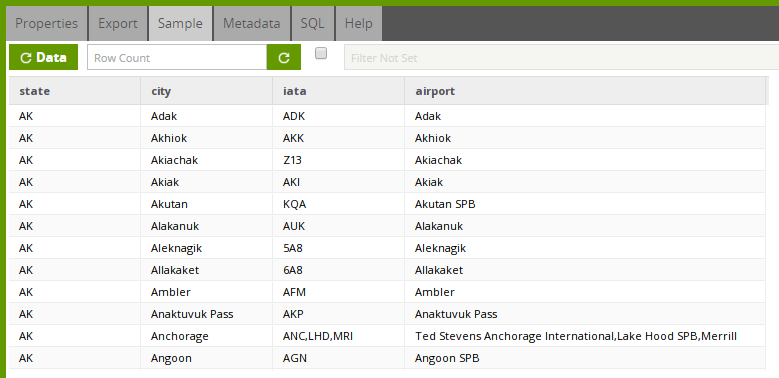779x378 pixels.
Task: Click the green Data refresh button
Action: tap(43, 58)
